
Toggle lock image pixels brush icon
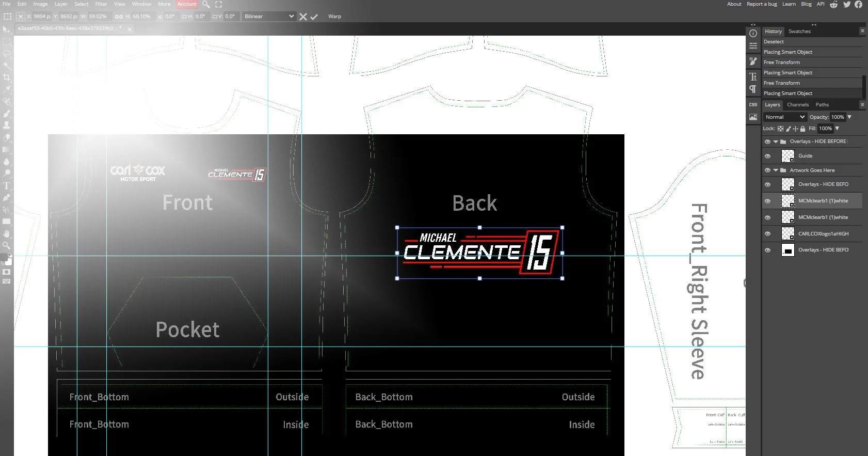[788, 129]
